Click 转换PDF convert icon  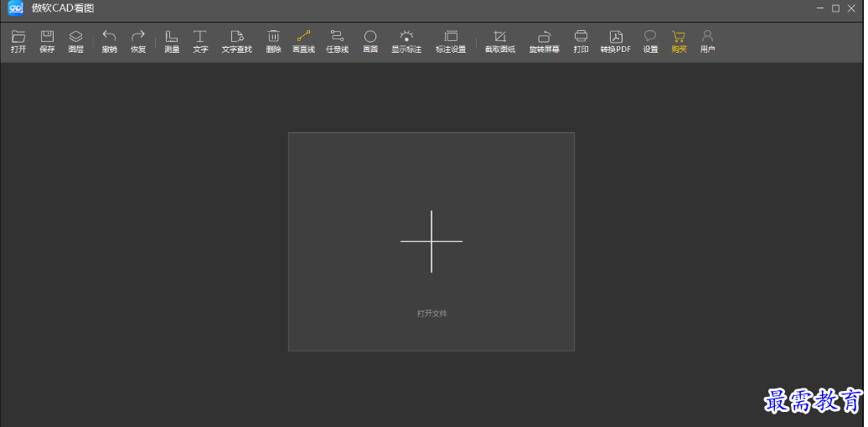(616, 42)
